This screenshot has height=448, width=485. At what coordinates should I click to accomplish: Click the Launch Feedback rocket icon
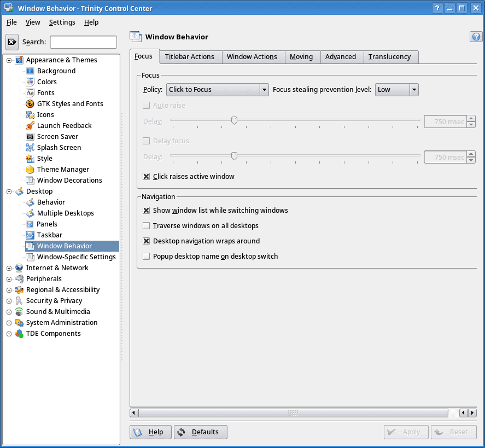[x=30, y=126]
